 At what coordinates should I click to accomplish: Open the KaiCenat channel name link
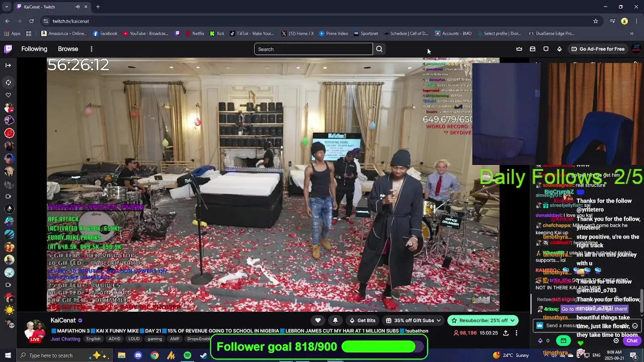63,320
